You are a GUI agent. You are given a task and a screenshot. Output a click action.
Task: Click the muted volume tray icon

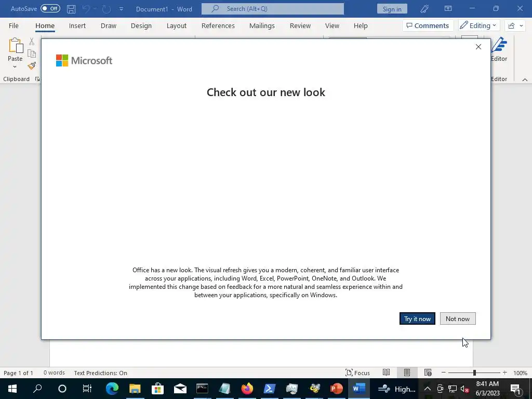[x=464, y=389]
